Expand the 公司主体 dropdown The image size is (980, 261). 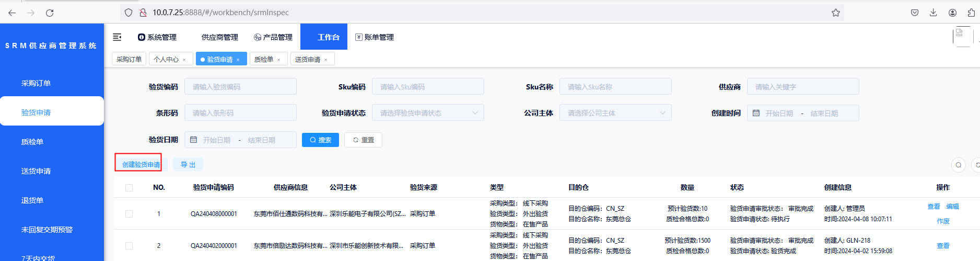615,113
